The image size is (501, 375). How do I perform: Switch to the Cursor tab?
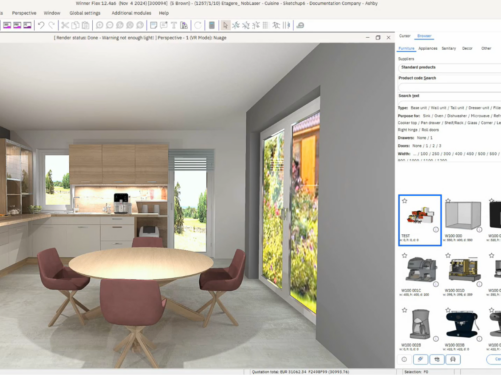[x=405, y=36]
